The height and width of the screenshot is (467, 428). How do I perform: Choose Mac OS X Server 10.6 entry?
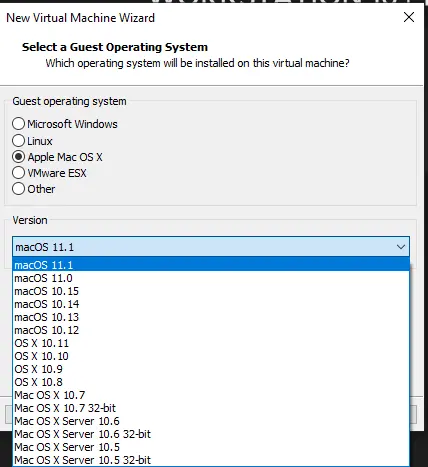(x=211, y=421)
